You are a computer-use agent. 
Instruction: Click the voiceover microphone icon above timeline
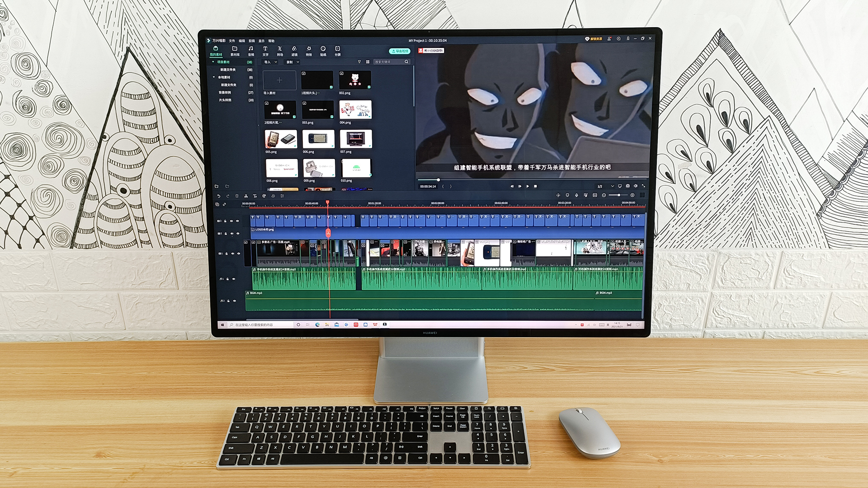click(576, 195)
